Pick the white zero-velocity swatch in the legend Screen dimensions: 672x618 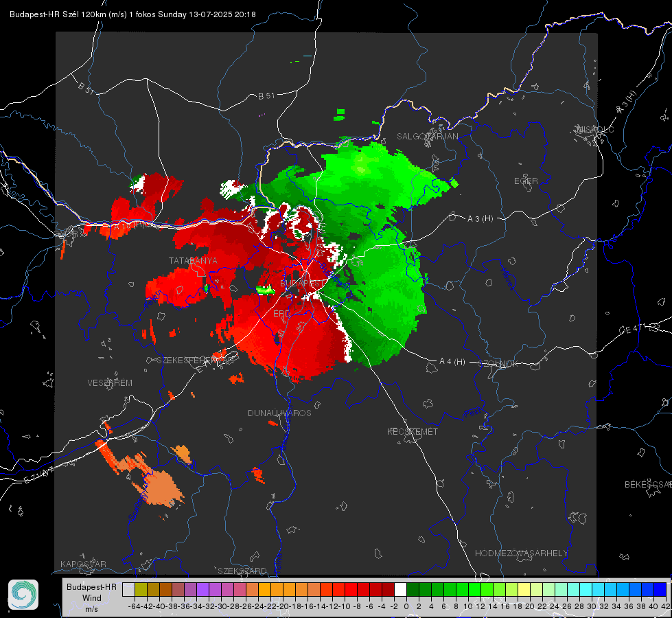click(x=400, y=590)
